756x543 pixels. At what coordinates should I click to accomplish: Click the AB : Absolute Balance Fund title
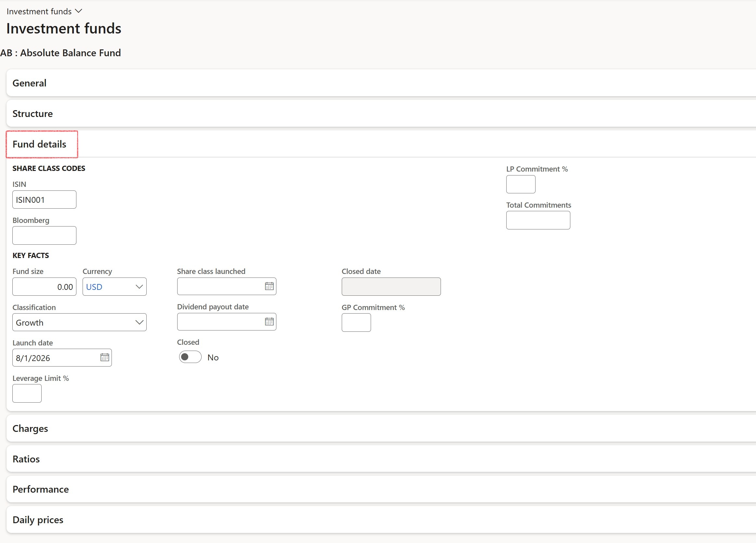point(61,53)
